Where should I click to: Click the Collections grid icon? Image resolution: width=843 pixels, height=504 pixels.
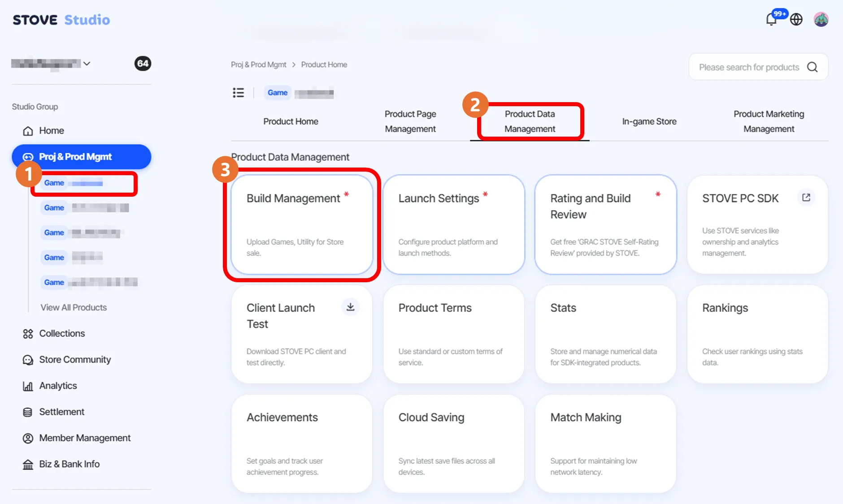tap(28, 334)
